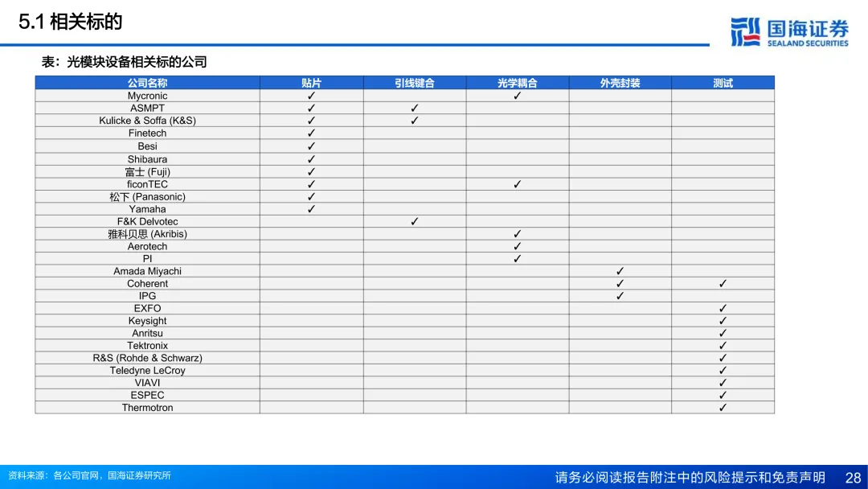Select the 'Besi' company cell
The height and width of the screenshot is (489, 868).
click(x=147, y=146)
